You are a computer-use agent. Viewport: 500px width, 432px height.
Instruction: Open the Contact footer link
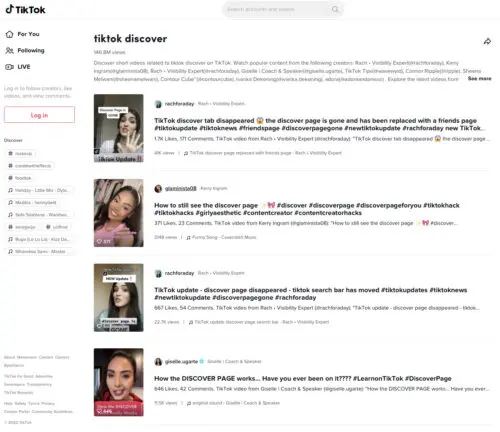pos(46,357)
